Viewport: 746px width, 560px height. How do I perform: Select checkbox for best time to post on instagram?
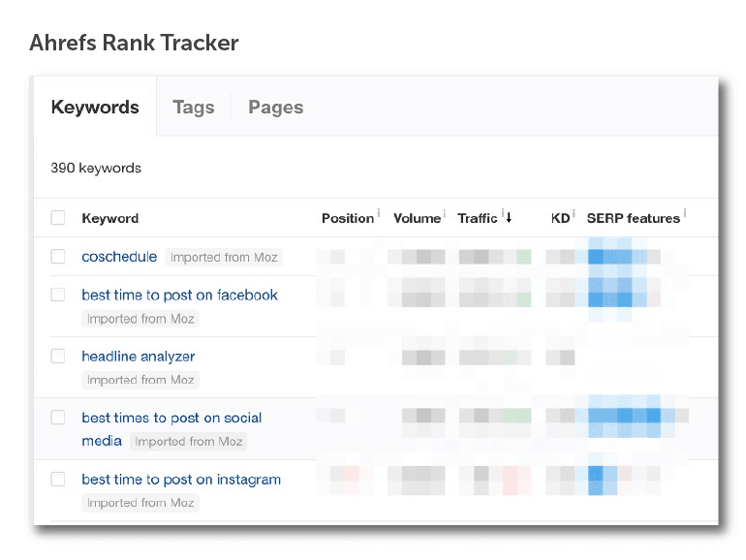click(x=58, y=480)
